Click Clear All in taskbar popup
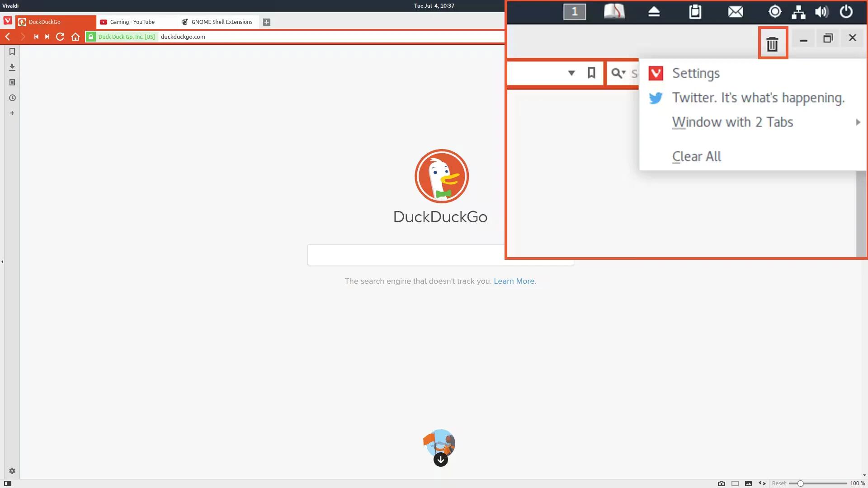The height and width of the screenshot is (488, 868). pyautogui.click(x=696, y=156)
